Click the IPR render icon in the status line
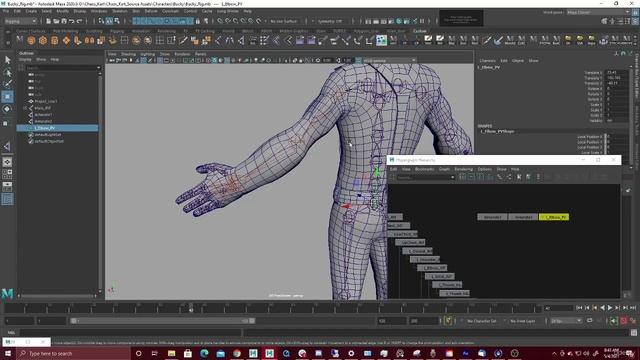The image size is (640, 360). 383,21
